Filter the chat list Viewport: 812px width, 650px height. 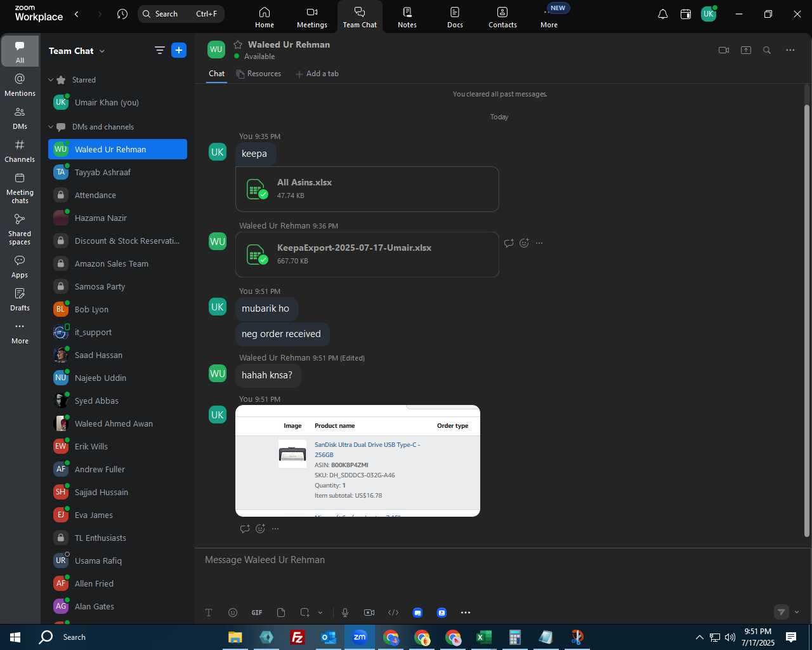coord(160,50)
